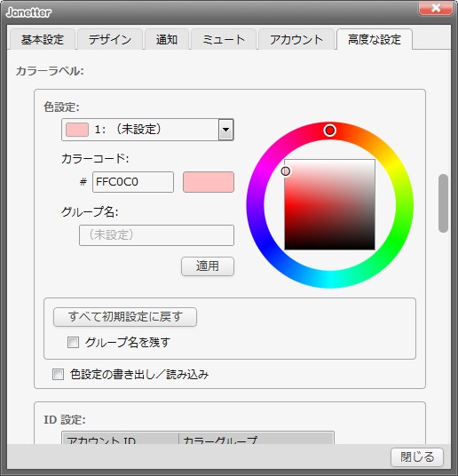Click the すべて初期設定に戻す button

(x=125, y=317)
